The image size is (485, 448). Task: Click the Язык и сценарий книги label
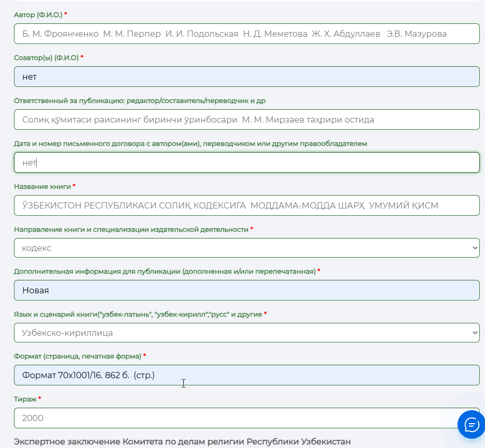click(138, 315)
